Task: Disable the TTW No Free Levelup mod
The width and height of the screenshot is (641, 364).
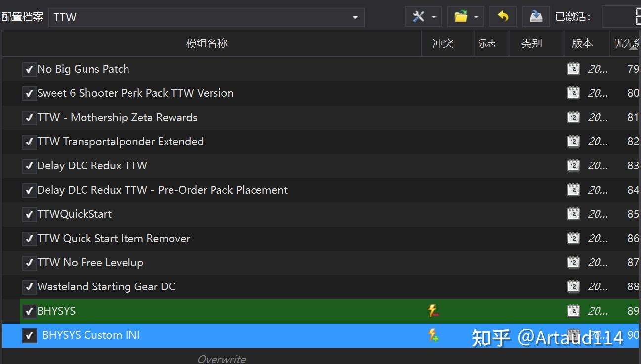Action: click(x=29, y=262)
